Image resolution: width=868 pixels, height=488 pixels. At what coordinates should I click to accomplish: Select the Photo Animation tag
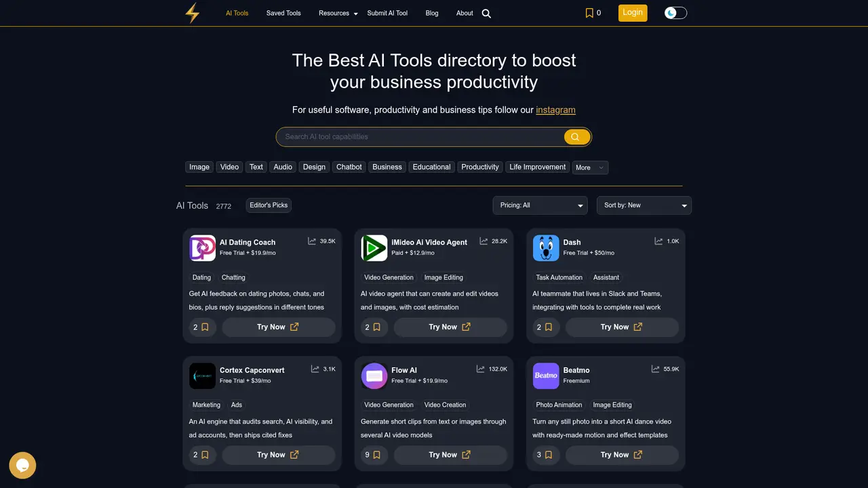(559, 405)
